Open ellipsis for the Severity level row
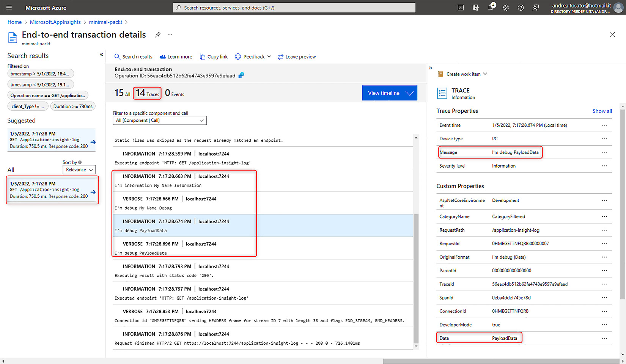The width and height of the screenshot is (626, 364). pos(604,166)
